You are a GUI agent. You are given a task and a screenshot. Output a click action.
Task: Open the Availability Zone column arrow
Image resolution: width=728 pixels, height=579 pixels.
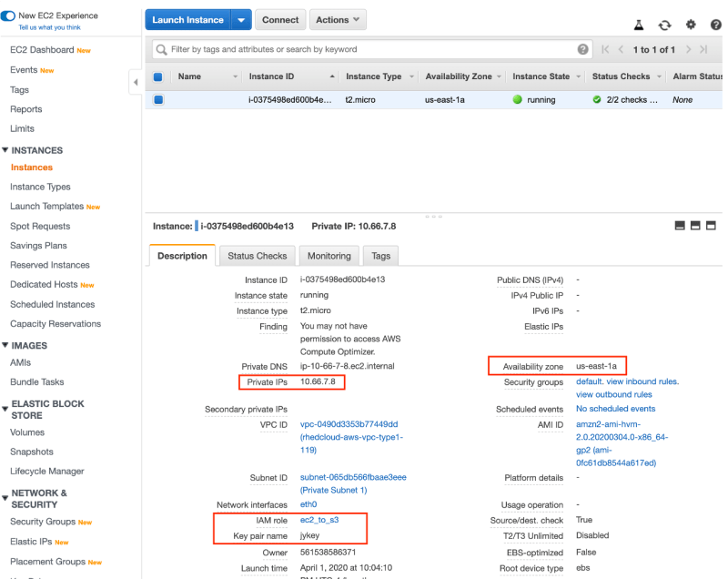pyautogui.click(x=499, y=76)
